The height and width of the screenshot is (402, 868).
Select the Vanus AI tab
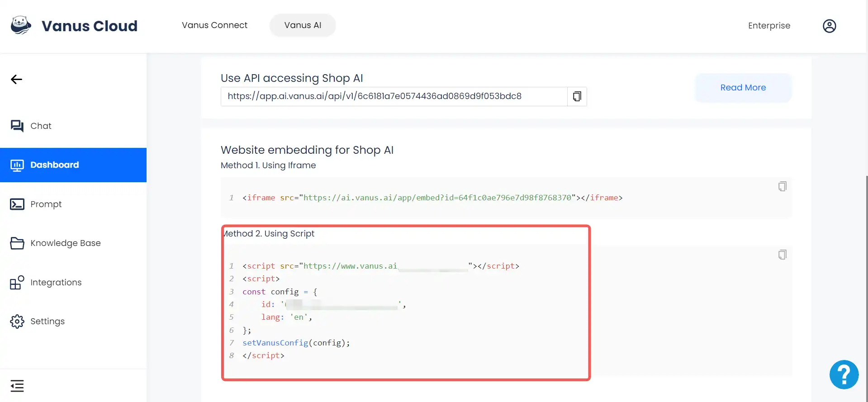tap(303, 25)
